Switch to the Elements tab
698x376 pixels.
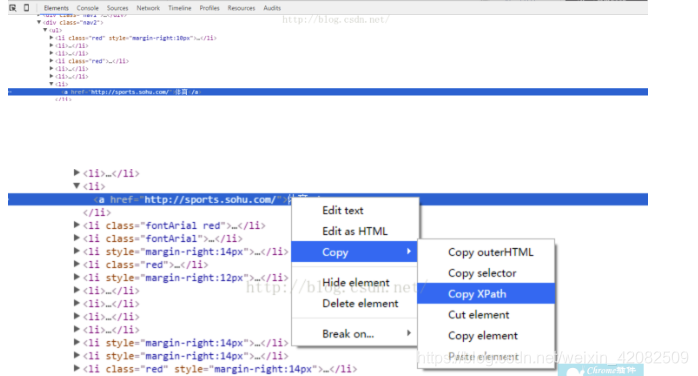[56, 8]
